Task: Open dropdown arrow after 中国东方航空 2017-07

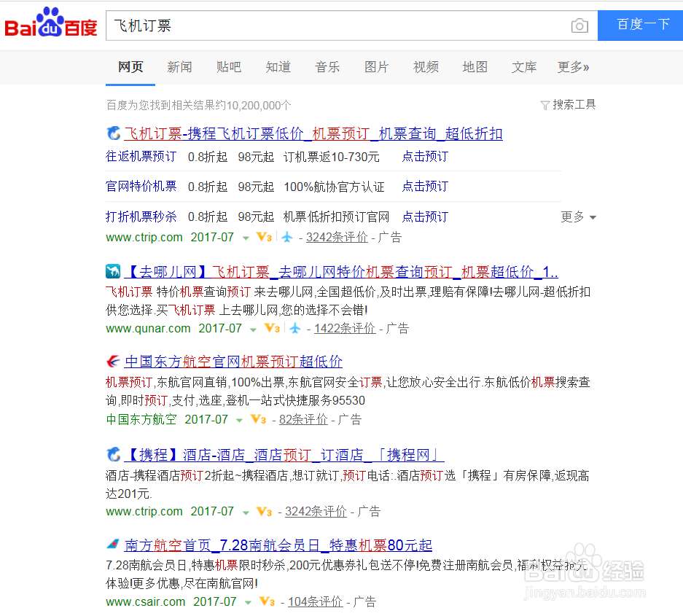Action: (x=239, y=421)
